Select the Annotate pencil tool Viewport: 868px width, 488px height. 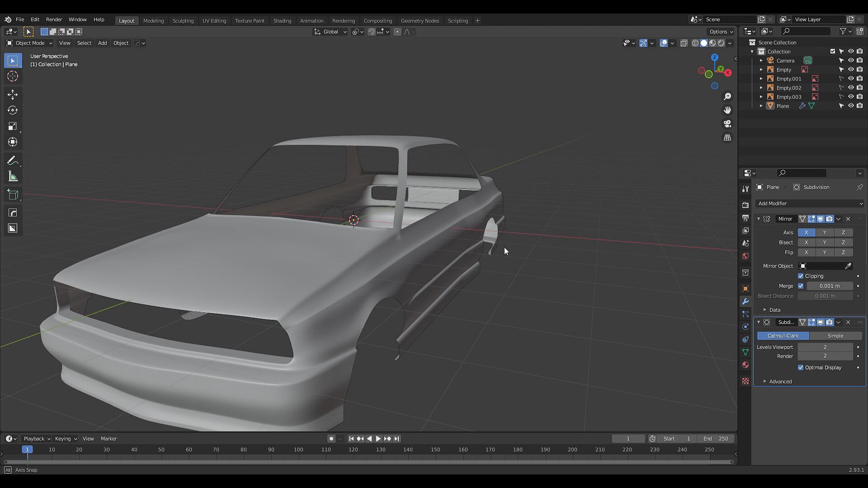coord(13,161)
